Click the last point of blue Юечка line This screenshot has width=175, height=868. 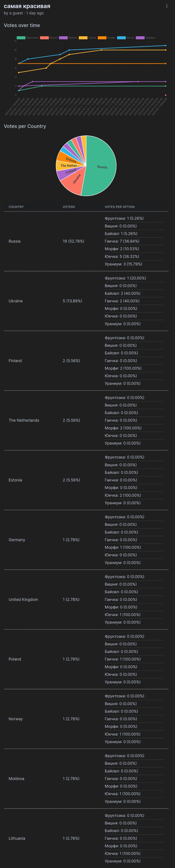(x=166, y=45)
